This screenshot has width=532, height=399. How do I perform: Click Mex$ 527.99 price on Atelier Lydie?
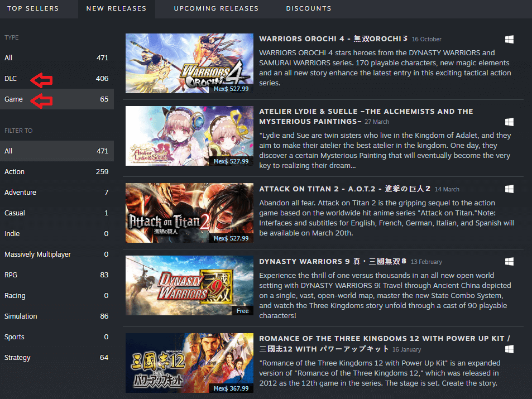(231, 161)
